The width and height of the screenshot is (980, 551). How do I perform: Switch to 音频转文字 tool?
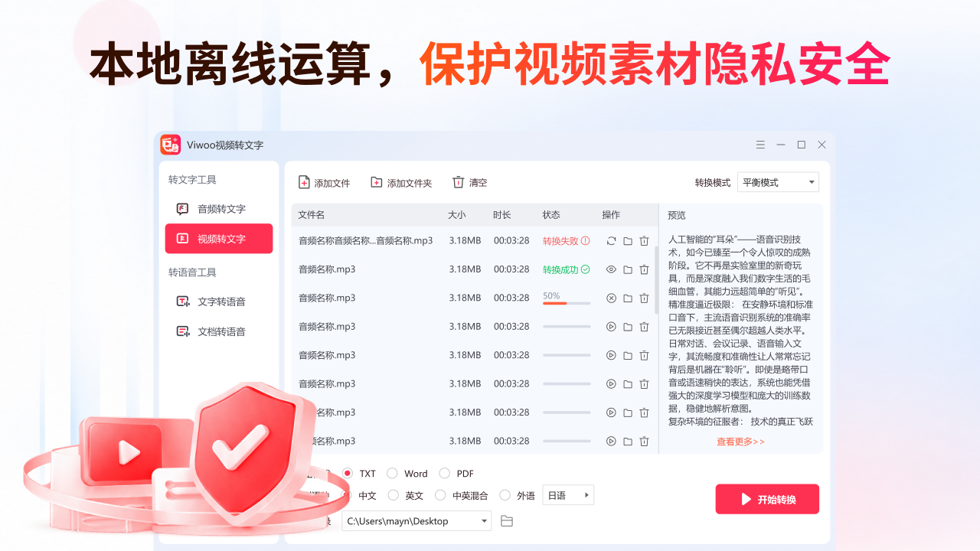(219, 209)
